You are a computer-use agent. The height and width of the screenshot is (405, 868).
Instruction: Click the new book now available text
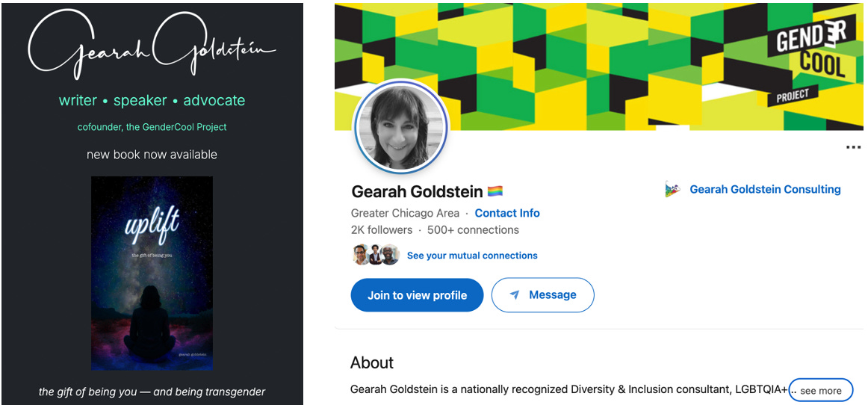click(152, 155)
